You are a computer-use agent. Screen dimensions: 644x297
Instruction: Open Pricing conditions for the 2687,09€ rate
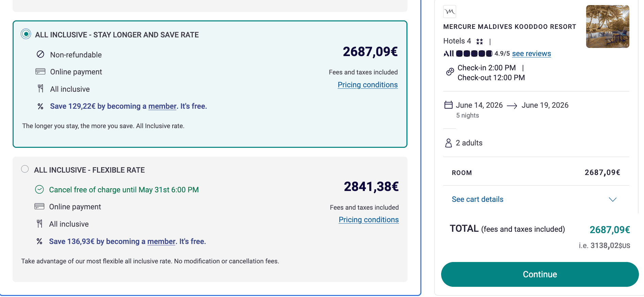(x=368, y=85)
